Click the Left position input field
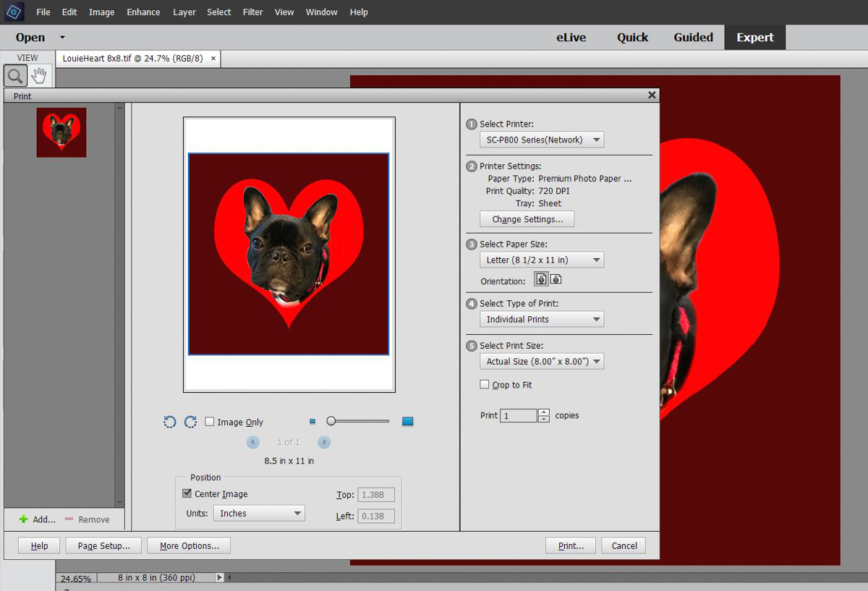This screenshot has height=591, width=868. pos(376,516)
